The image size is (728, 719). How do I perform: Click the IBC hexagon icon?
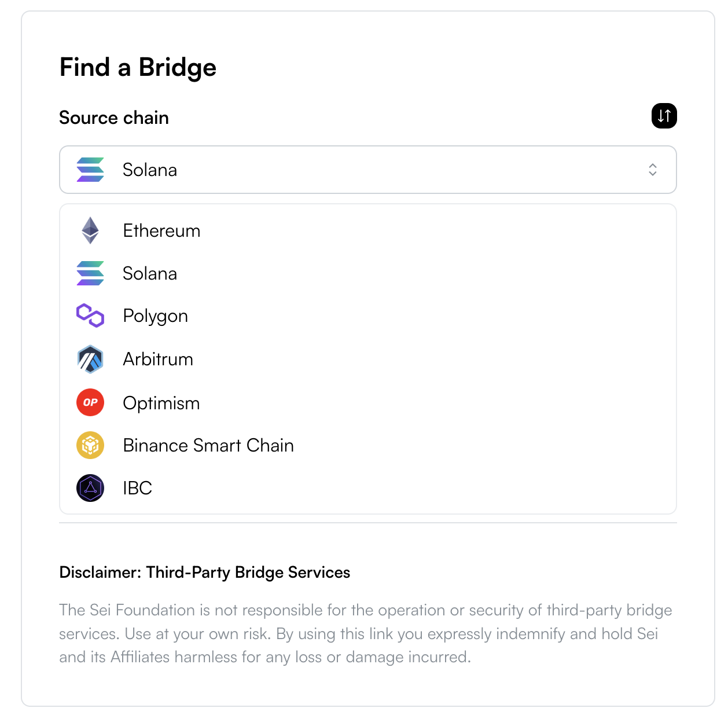point(90,488)
